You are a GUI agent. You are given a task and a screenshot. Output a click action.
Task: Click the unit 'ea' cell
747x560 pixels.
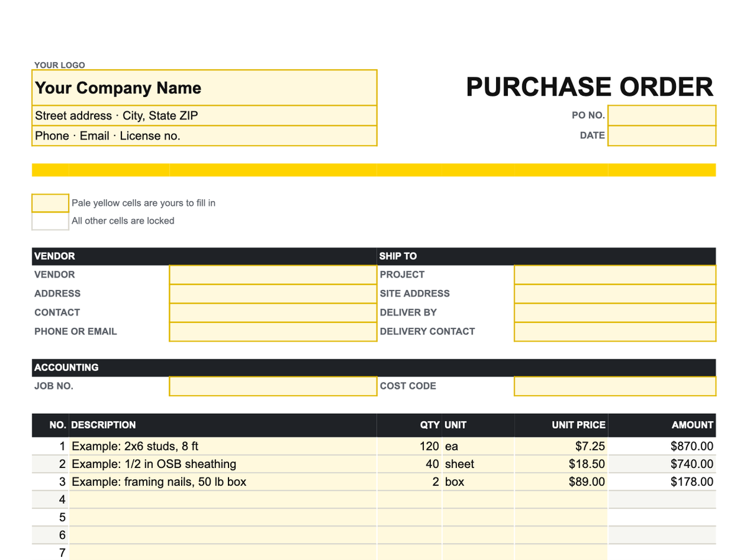coord(478,446)
